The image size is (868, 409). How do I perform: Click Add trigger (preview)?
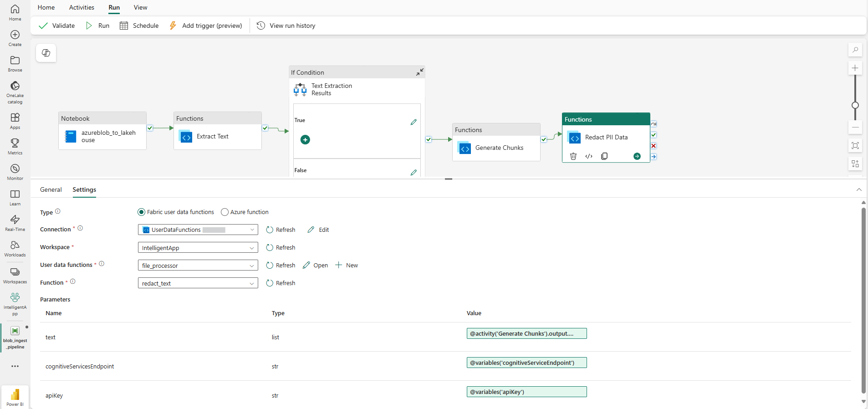(x=205, y=26)
